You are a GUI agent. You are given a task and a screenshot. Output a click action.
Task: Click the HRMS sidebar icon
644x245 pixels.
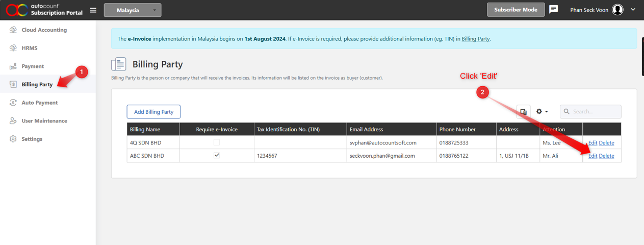point(13,48)
